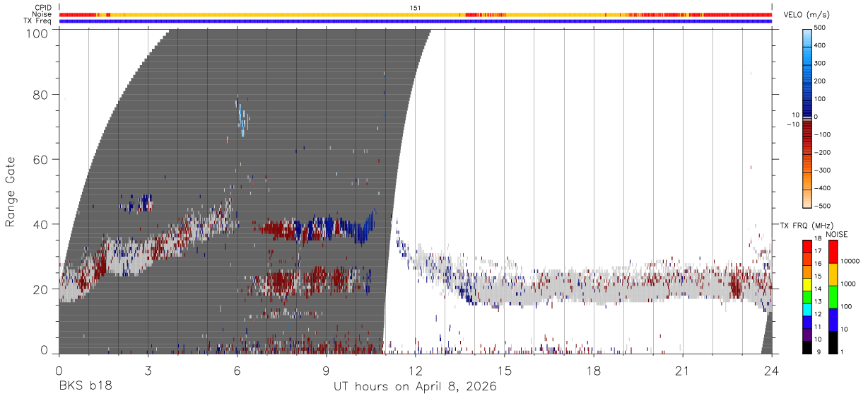Click the 300 tick on the velocity colorbar
This screenshot has width=868, height=401.
(820, 64)
